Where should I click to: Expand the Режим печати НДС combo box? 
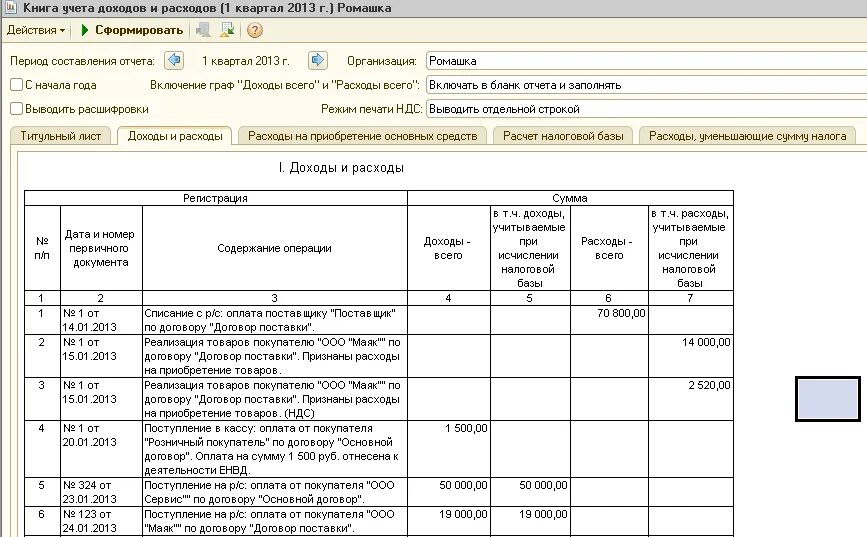[x=646, y=109]
